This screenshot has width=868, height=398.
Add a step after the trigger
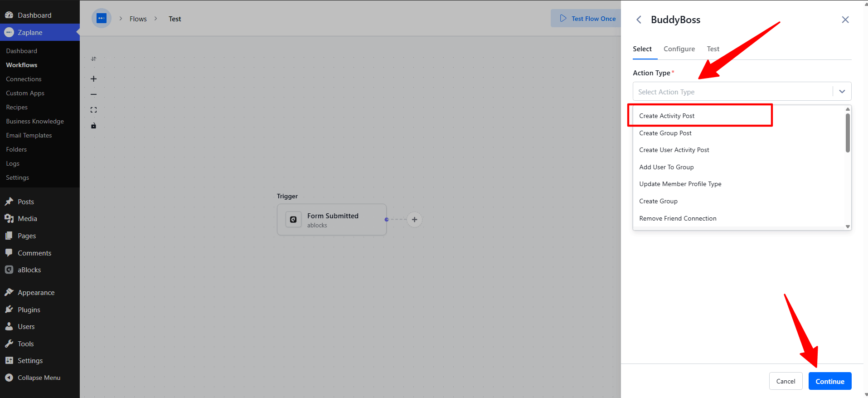[x=414, y=220]
